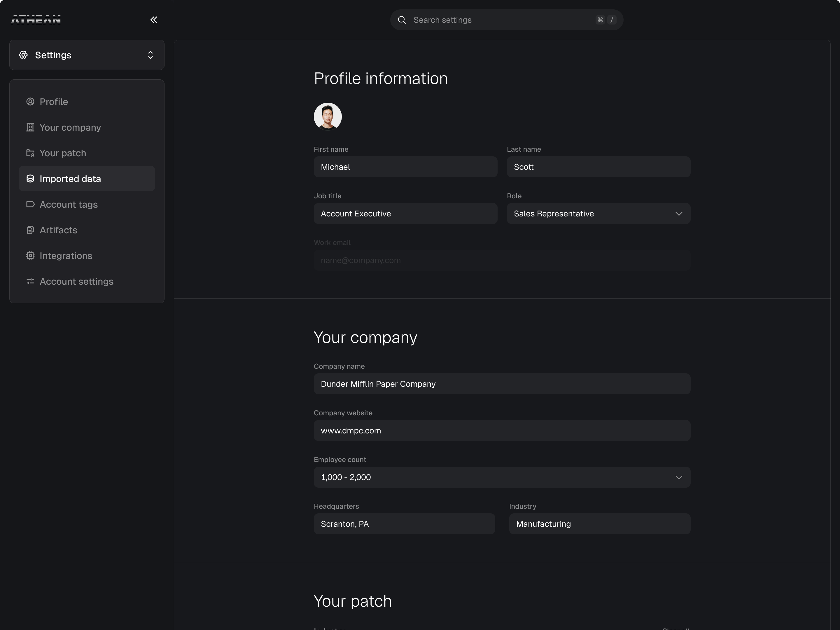Open the Employee count dropdown
840x630 pixels.
click(x=502, y=477)
